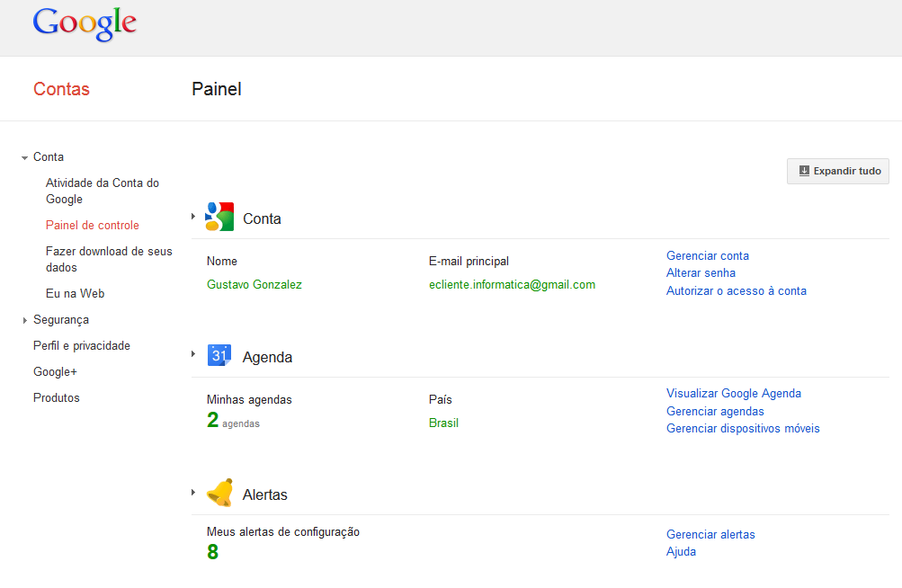Screen dimensions: 902x588
Task: Click the Conta section title
Action: (x=262, y=218)
